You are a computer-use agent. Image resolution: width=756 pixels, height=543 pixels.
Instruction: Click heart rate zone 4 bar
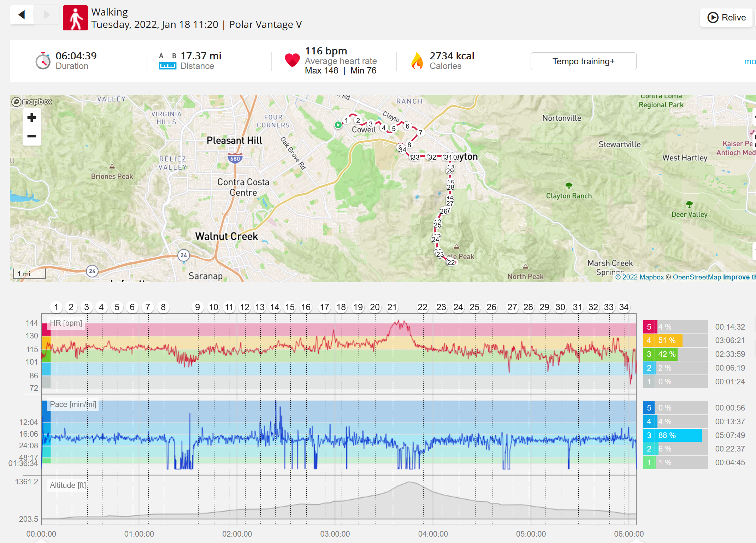675,340
